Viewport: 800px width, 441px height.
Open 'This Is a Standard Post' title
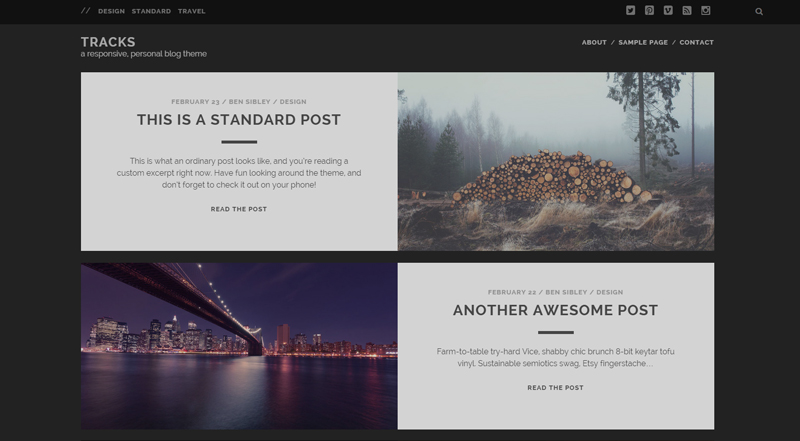239,120
